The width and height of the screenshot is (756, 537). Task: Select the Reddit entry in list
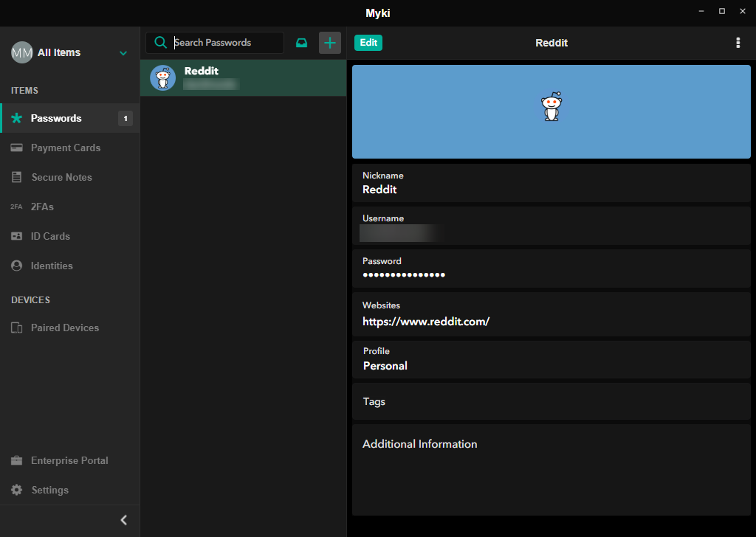tap(244, 77)
